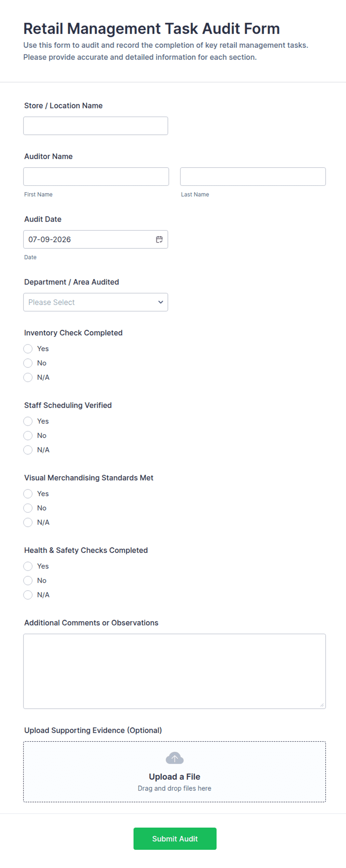Select Yes for Visual Merchandising Standards Met
This screenshot has height=868, width=346.
(x=28, y=494)
